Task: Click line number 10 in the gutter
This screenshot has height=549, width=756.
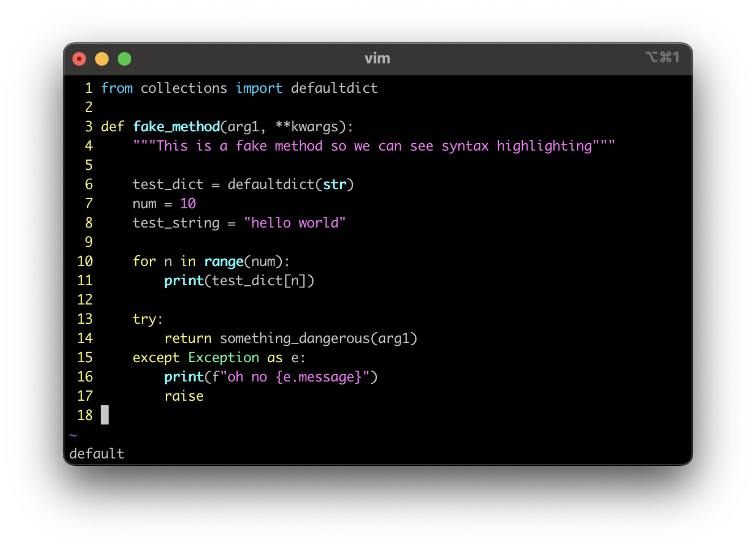Action: coord(85,261)
